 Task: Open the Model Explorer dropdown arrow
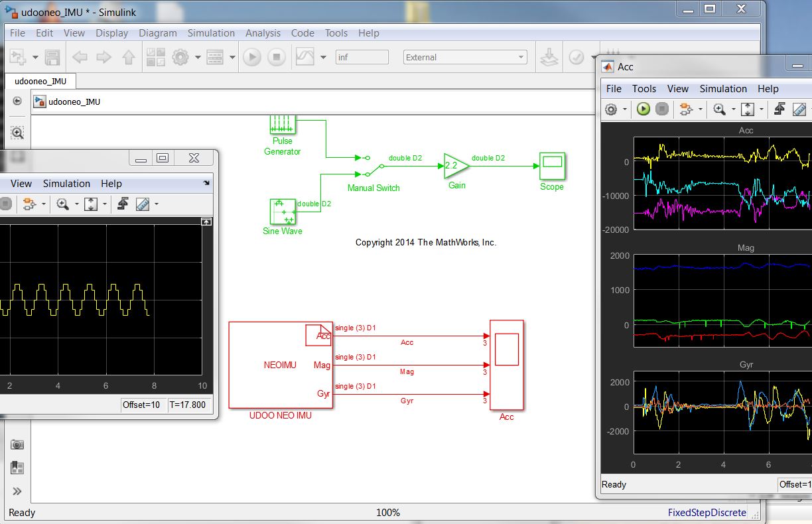[x=232, y=58]
